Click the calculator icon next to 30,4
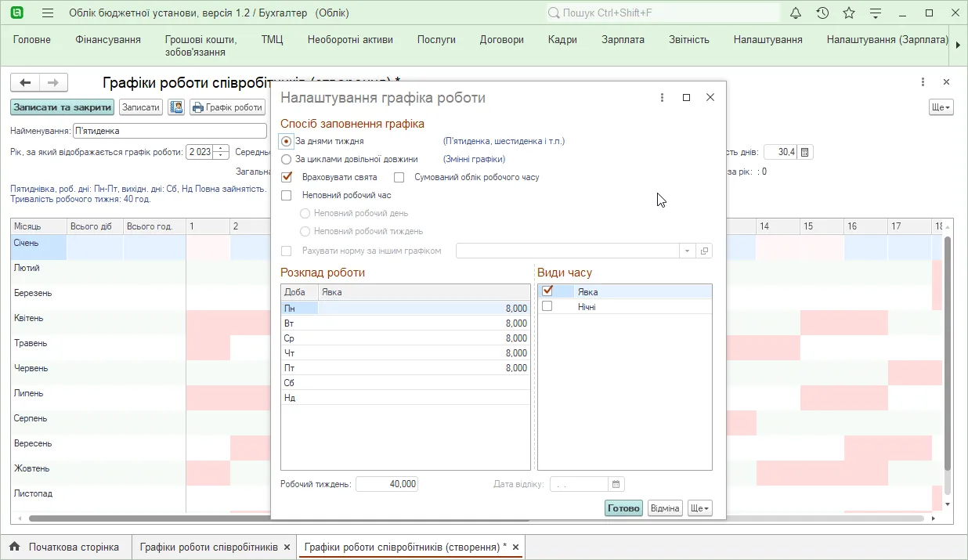968x560 pixels. [805, 152]
